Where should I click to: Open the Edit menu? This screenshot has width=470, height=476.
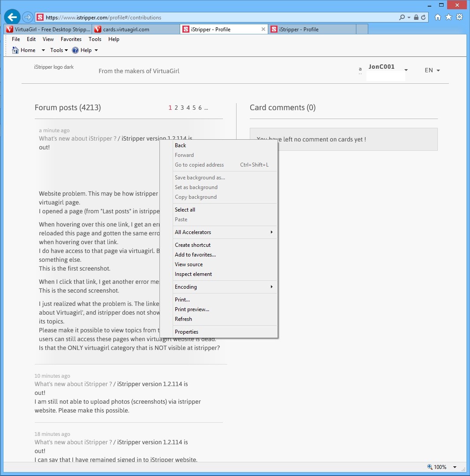click(x=31, y=39)
